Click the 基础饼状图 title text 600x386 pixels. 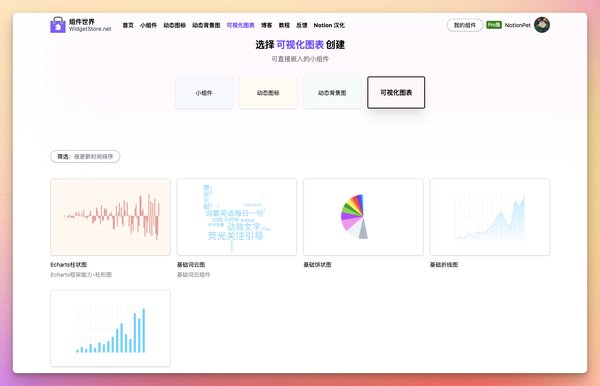pos(317,265)
